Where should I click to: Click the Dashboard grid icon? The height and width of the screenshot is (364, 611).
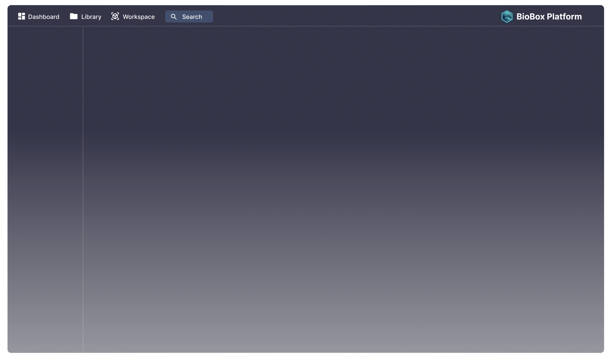21,16
